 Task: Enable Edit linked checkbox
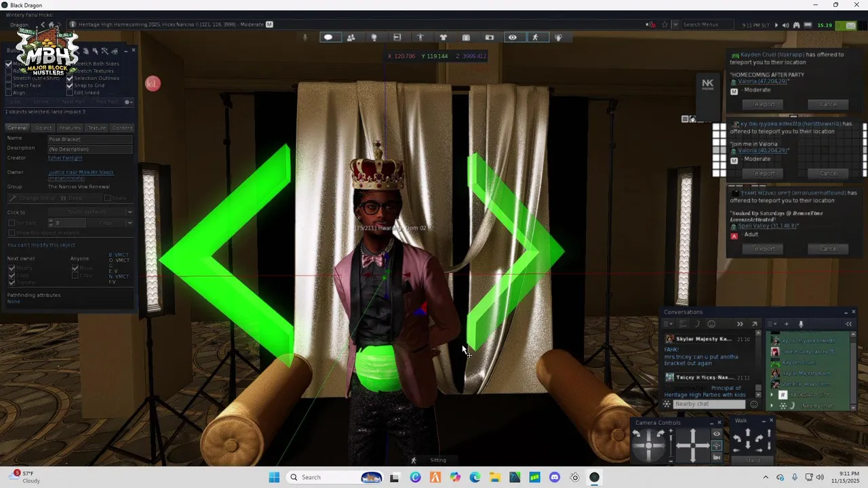point(69,93)
